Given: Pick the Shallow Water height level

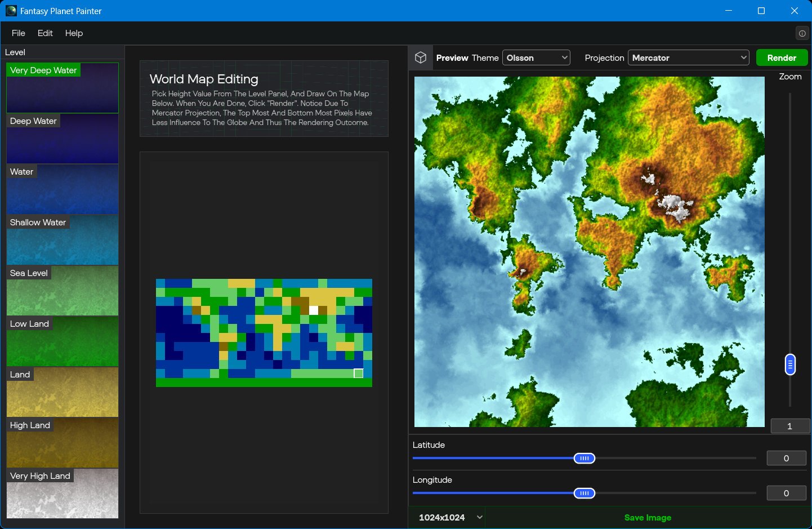Looking at the screenshot, I should tap(63, 240).
